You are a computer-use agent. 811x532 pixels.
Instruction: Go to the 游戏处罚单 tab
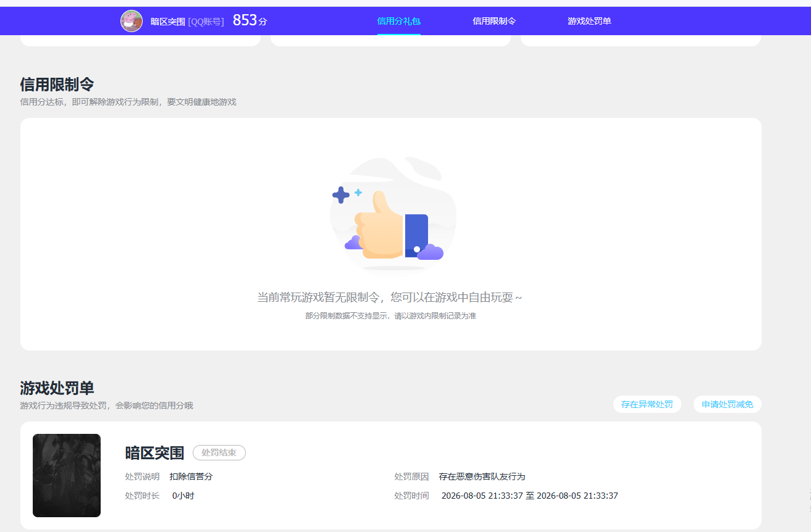click(589, 21)
